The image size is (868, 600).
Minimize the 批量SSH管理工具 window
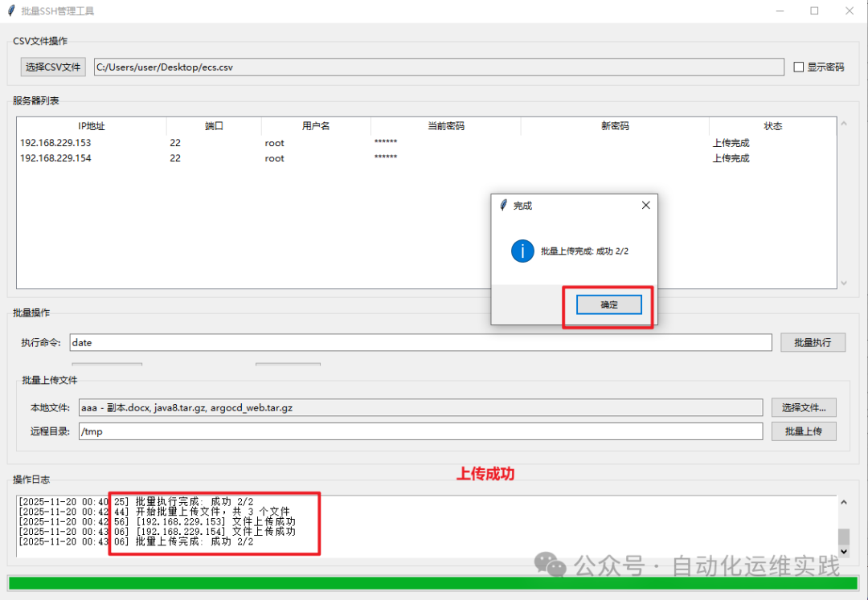pyautogui.click(x=780, y=11)
